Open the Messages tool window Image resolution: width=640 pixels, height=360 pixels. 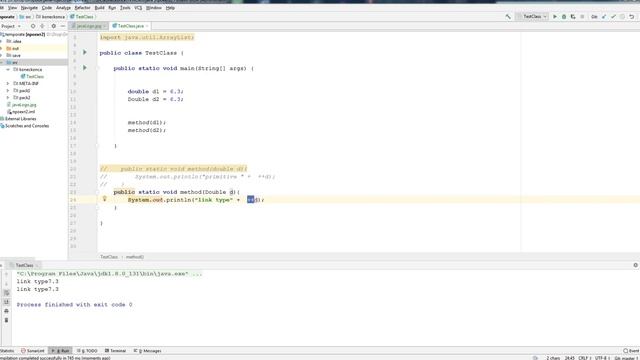(147, 351)
